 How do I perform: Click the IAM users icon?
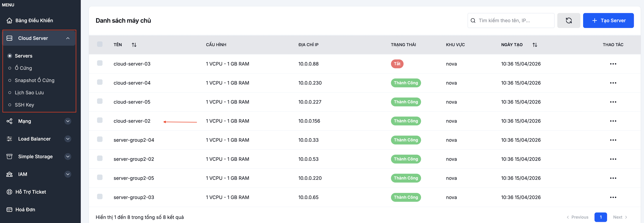pos(9,174)
